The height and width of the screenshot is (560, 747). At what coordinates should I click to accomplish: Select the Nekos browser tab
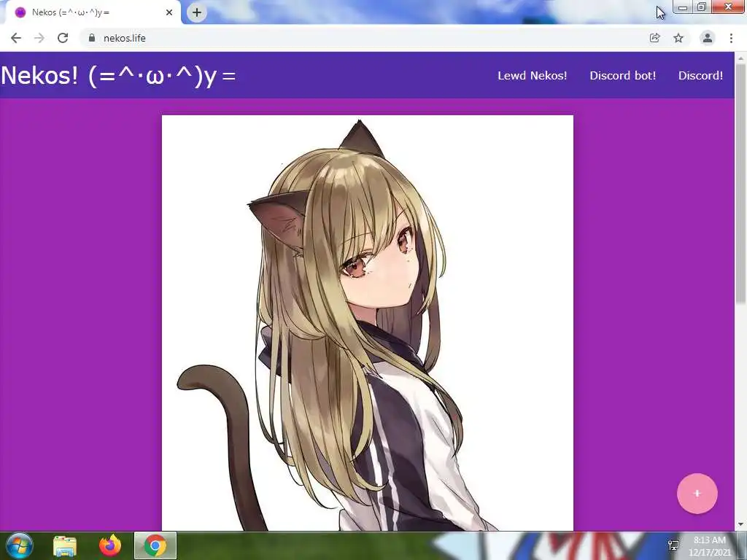(x=93, y=12)
